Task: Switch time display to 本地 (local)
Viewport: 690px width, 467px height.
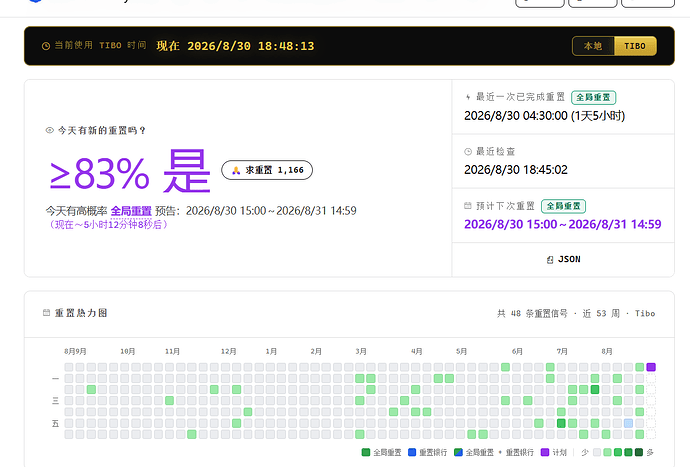Action: click(593, 46)
